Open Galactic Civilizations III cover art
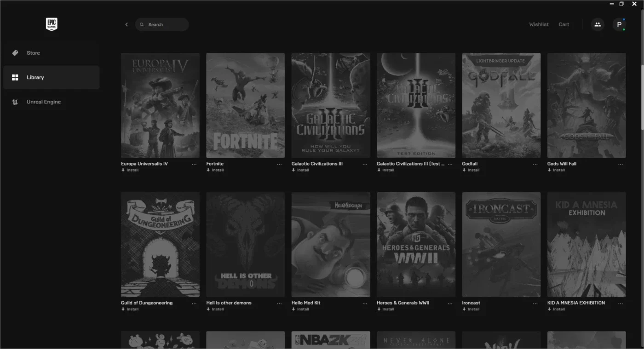The width and height of the screenshot is (644, 349). pyautogui.click(x=331, y=105)
